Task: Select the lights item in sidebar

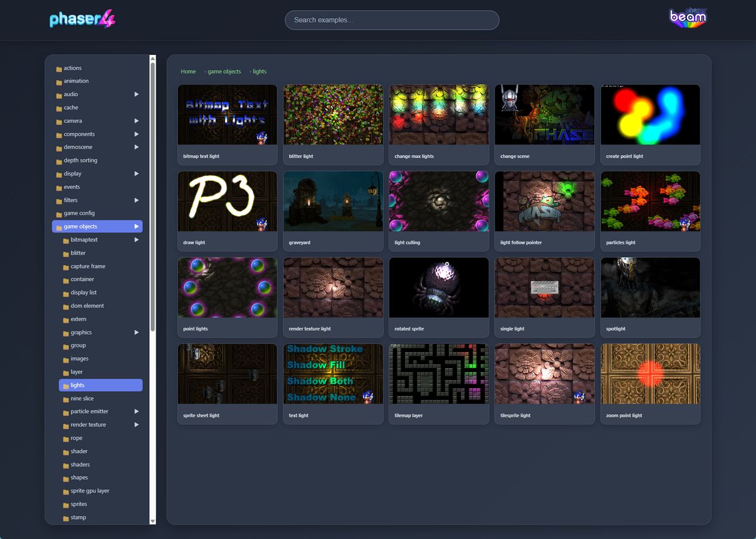Action: point(101,385)
